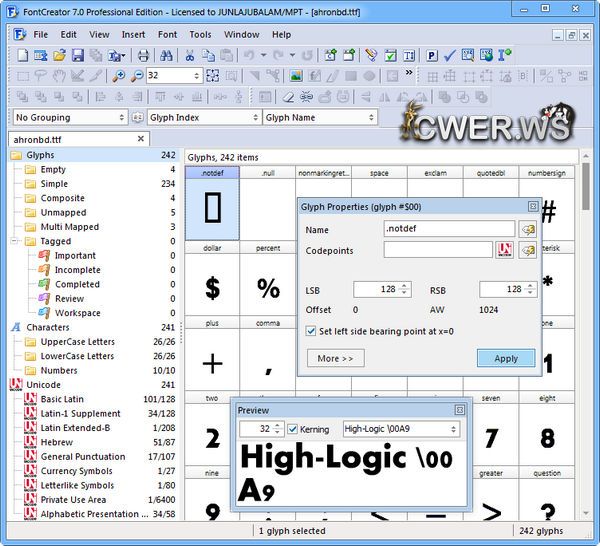Image resolution: width=600 pixels, height=546 pixels.
Task: Open the Font menu
Action: click(x=167, y=34)
